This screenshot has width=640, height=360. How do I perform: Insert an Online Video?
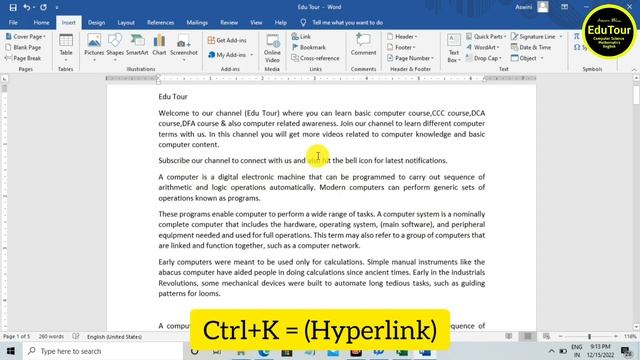272,48
